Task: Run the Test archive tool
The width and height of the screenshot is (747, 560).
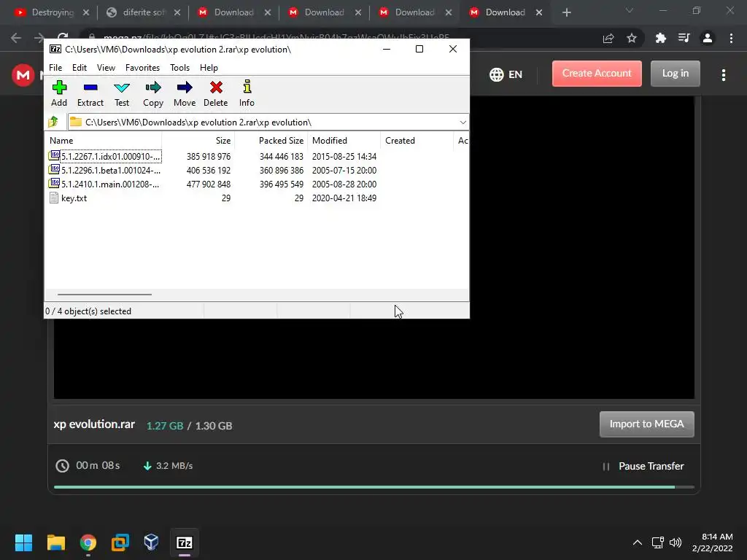Action: click(122, 93)
